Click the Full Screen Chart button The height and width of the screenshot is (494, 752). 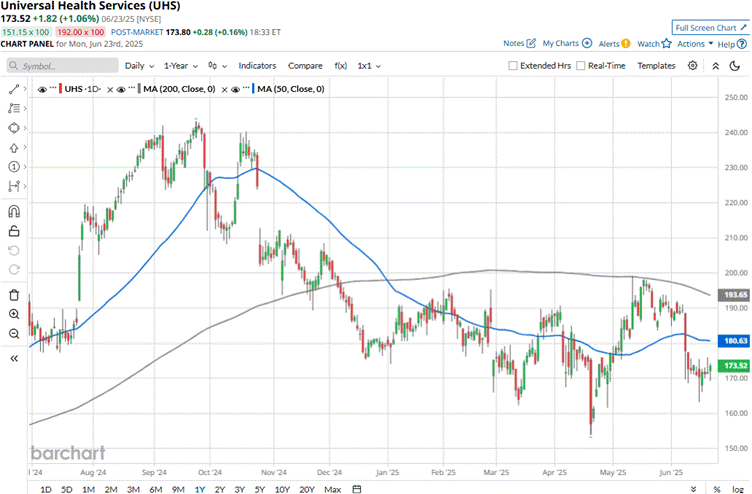point(708,28)
